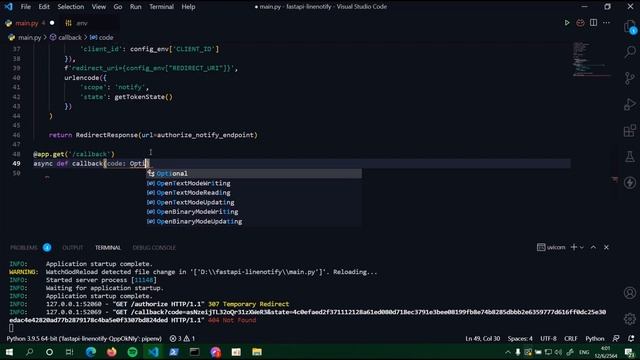Choose the OpenBinaryModeWriting suggestion
The height and width of the screenshot is (360, 640).
coord(253,212)
